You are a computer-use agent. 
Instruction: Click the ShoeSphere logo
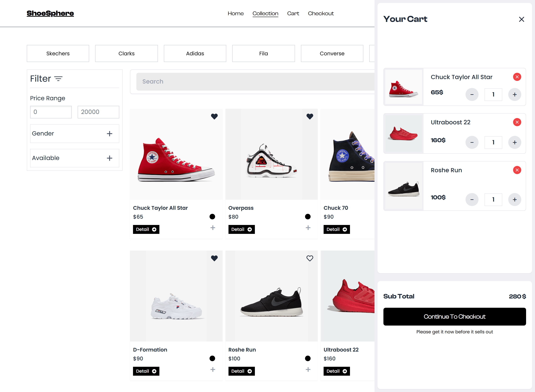(50, 14)
